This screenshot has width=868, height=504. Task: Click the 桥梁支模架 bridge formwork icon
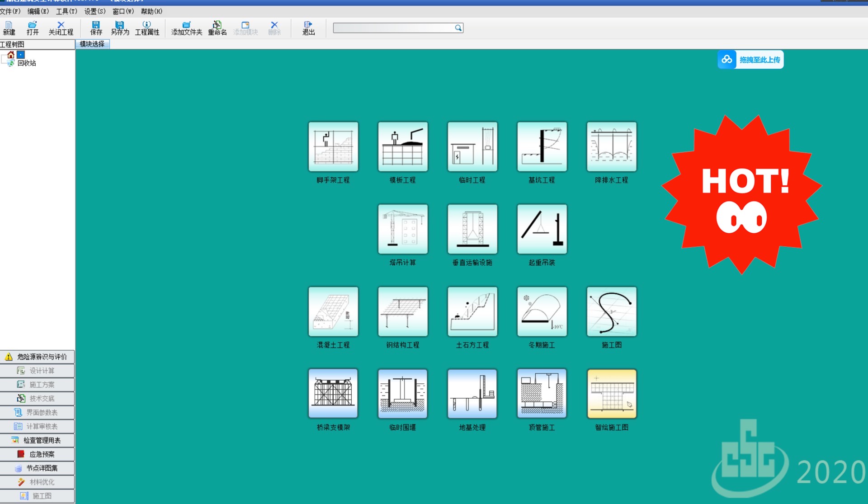coord(333,394)
